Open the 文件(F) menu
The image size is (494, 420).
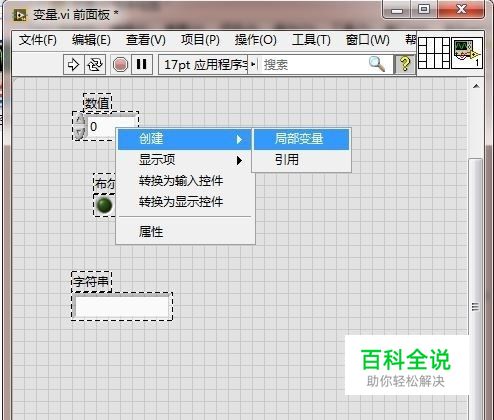[38, 40]
